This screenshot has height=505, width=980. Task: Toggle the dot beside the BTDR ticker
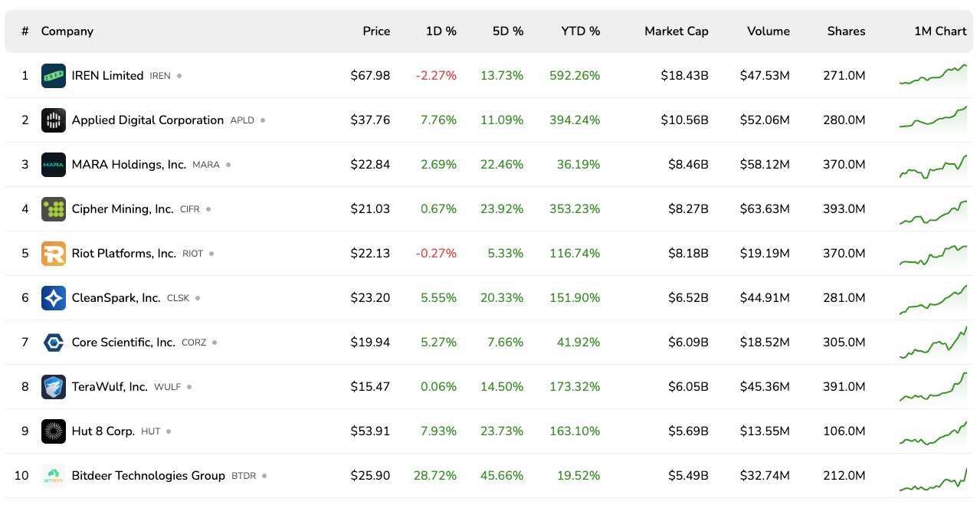[265, 475]
